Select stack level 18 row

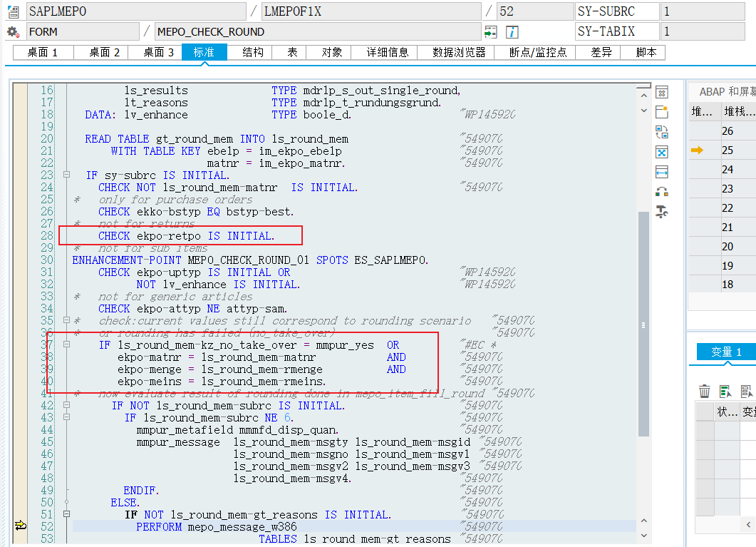coord(723,285)
